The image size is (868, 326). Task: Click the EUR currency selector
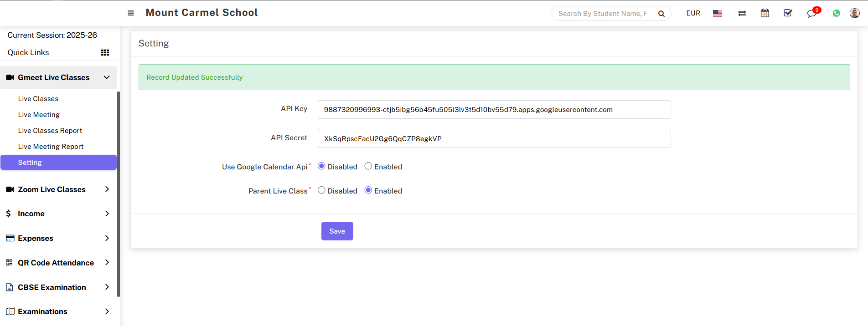click(x=693, y=13)
